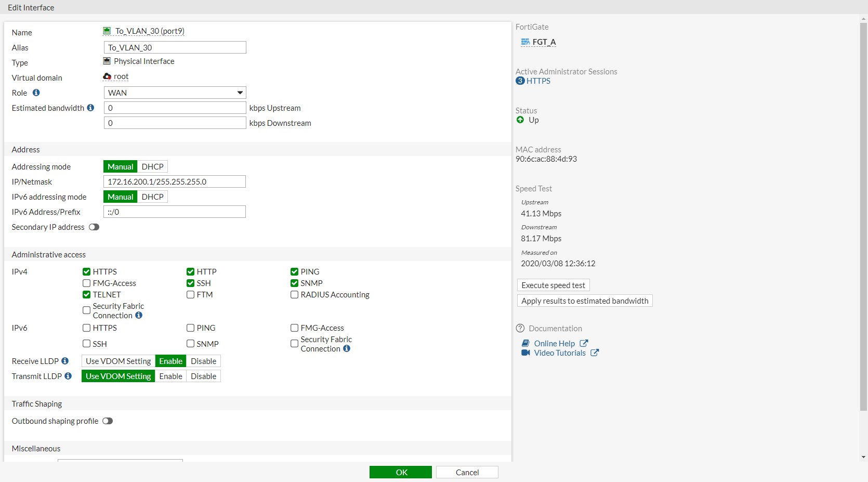Viewport: 868px width, 482px height.
Task: Switch Addressing mode to DHCP
Action: pos(152,166)
